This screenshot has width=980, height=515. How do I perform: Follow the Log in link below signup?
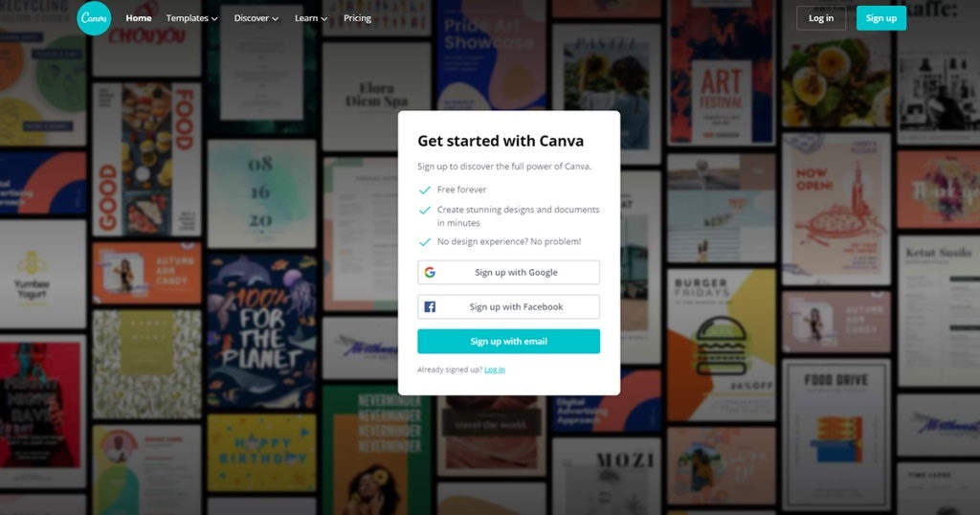point(495,369)
